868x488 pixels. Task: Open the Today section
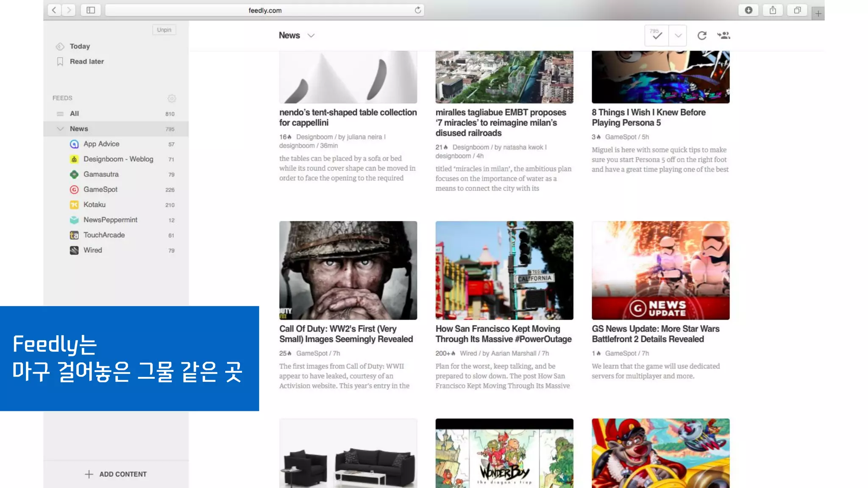[x=80, y=46]
